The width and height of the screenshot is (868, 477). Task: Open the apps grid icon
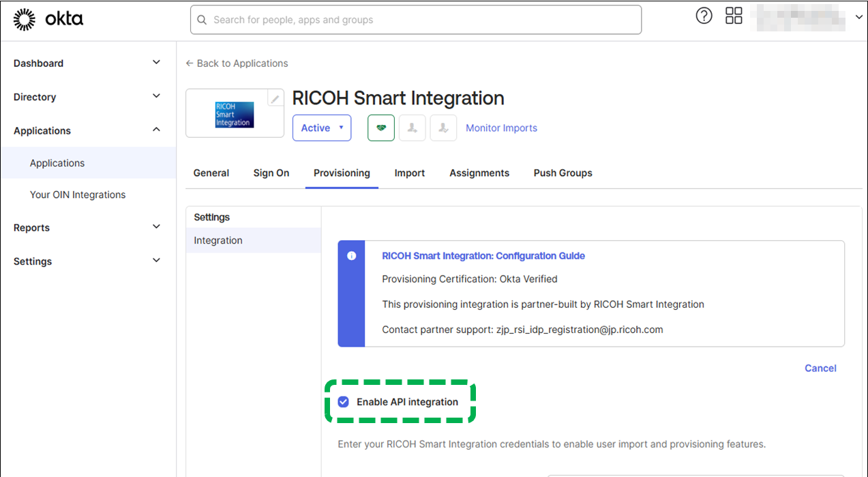click(x=734, y=16)
